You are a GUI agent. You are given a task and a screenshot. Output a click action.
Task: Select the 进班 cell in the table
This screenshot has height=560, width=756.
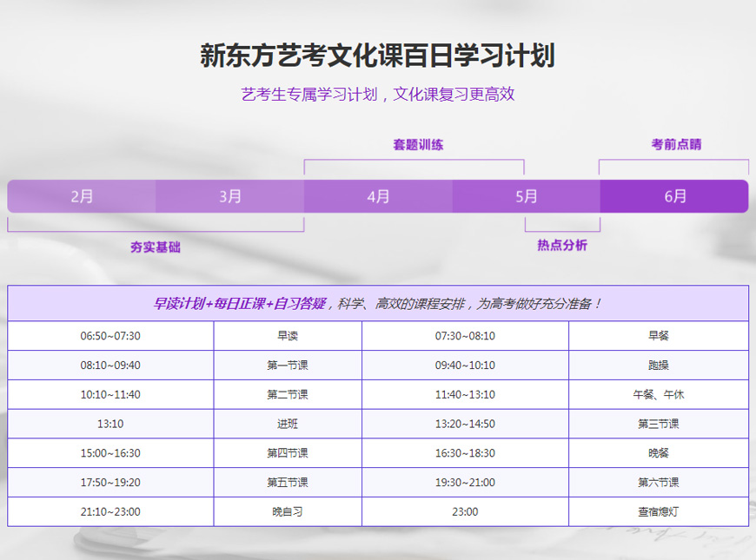pyautogui.click(x=287, y=424)
